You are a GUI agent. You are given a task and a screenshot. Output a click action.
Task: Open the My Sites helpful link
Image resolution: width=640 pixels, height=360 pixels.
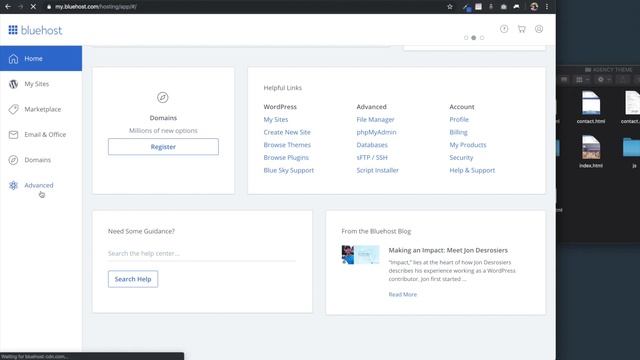pos(276,120)
